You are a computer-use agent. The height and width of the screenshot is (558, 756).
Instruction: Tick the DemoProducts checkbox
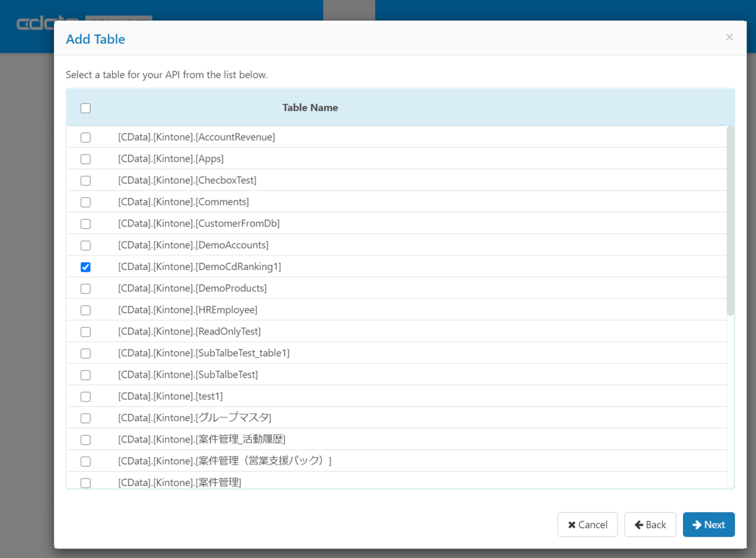(x=86, y=289)
